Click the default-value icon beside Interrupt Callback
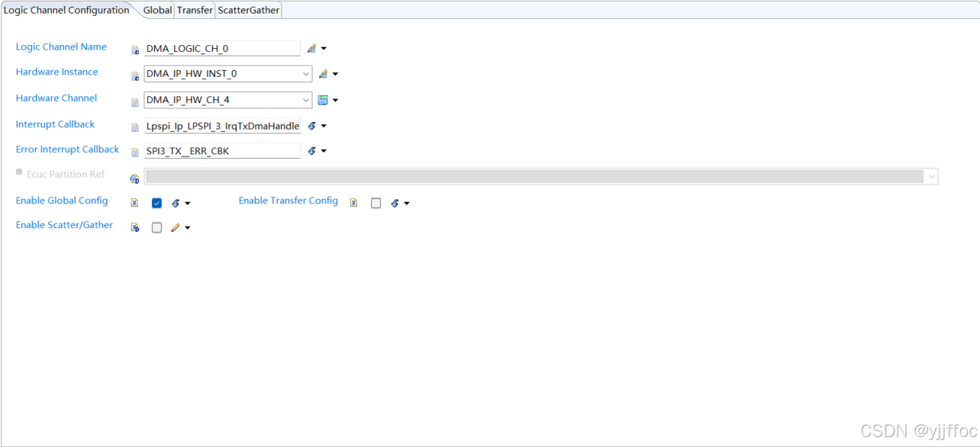This screenshot has width=980, height=447. [x=311, y=126]
